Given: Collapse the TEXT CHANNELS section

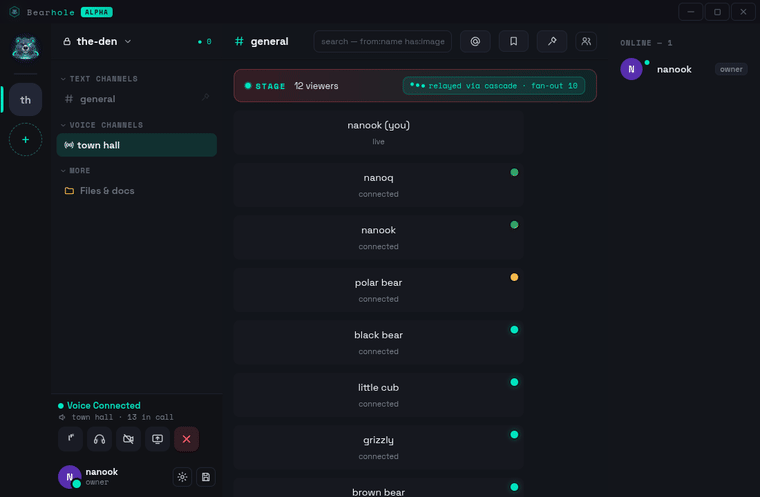Looking at the screenshot, I should (99, 79).
